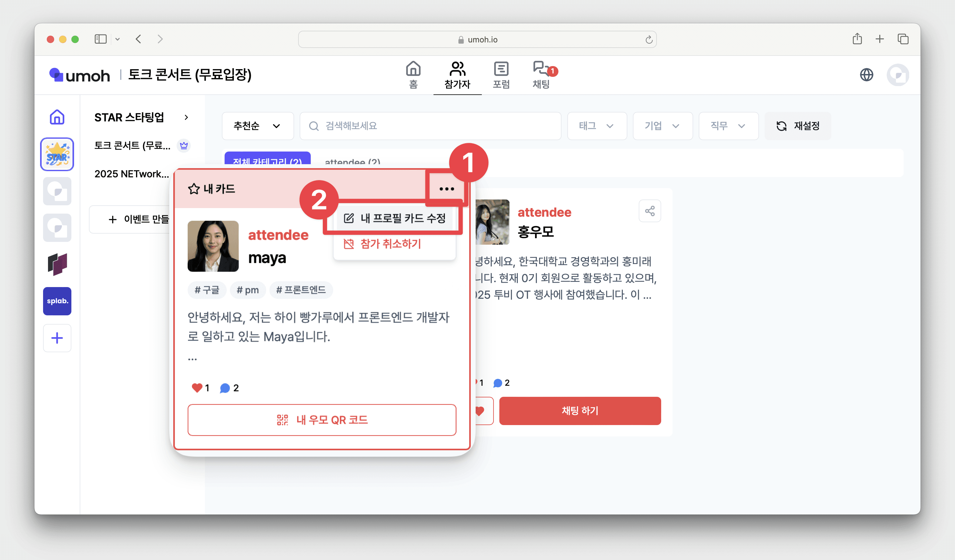
Task: Click the home icon in left sidebar
Action: click(x=57, y=117)
